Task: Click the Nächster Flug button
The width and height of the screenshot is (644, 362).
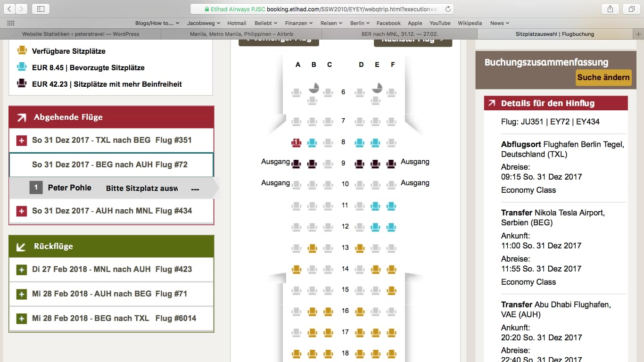Action: (x=413, y=41)
